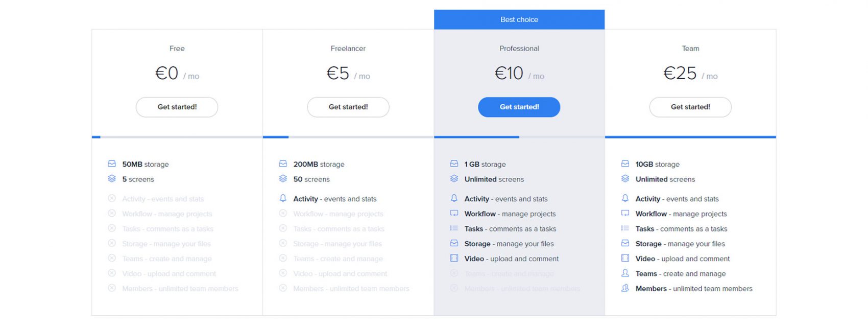
Task: Select the screens stack icon under the Freelancer plan
Action: point(284,179)
